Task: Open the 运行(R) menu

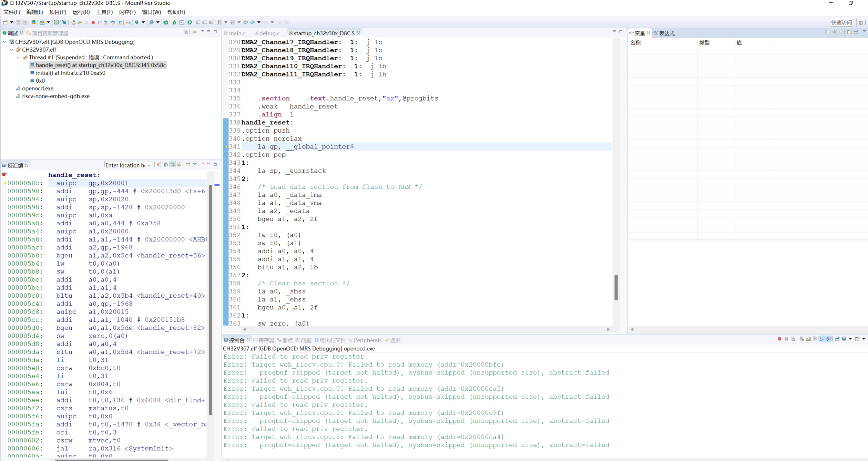Action: tap(81, 12)
